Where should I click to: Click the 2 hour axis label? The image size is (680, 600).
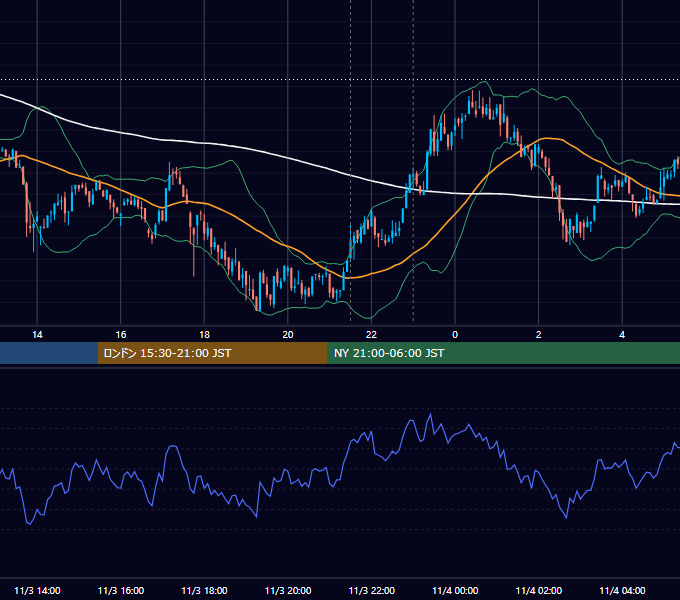point(538,335)
